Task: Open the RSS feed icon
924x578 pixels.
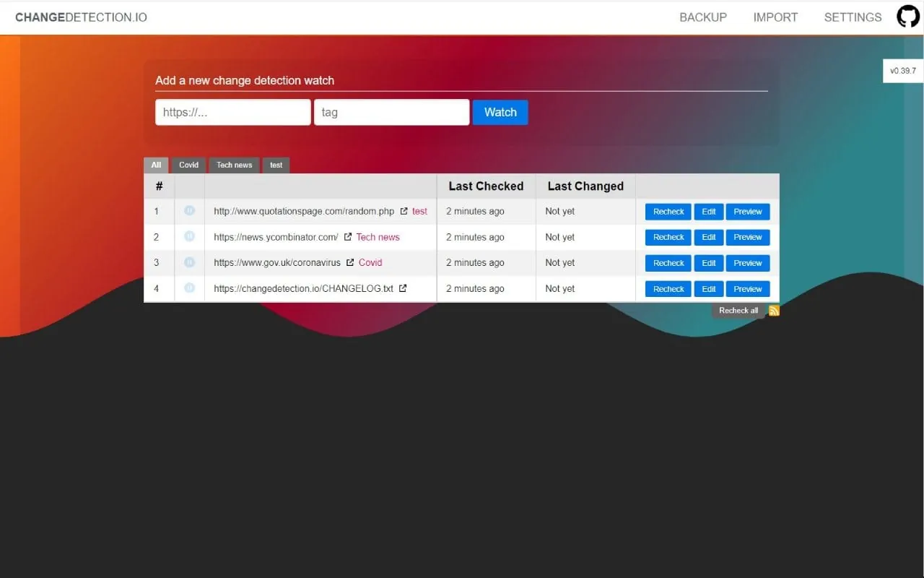Action: tap(774, 311)
